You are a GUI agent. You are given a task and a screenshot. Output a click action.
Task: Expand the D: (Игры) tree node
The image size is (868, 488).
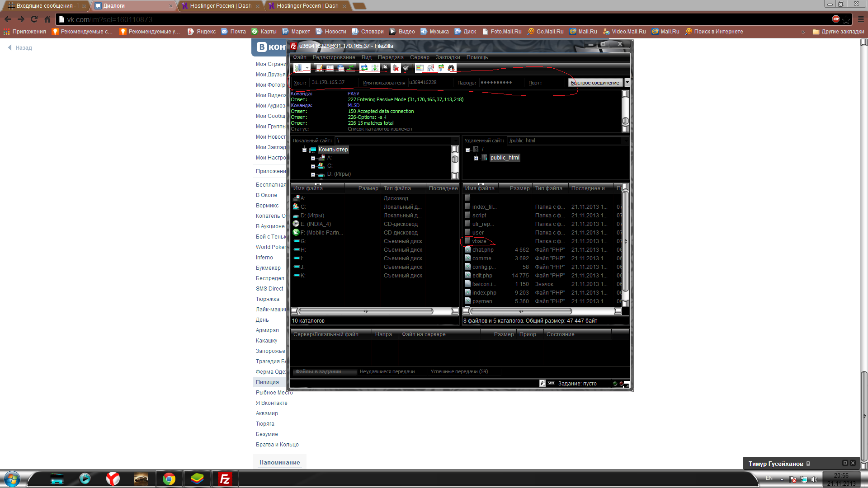(x=313, y=174)
